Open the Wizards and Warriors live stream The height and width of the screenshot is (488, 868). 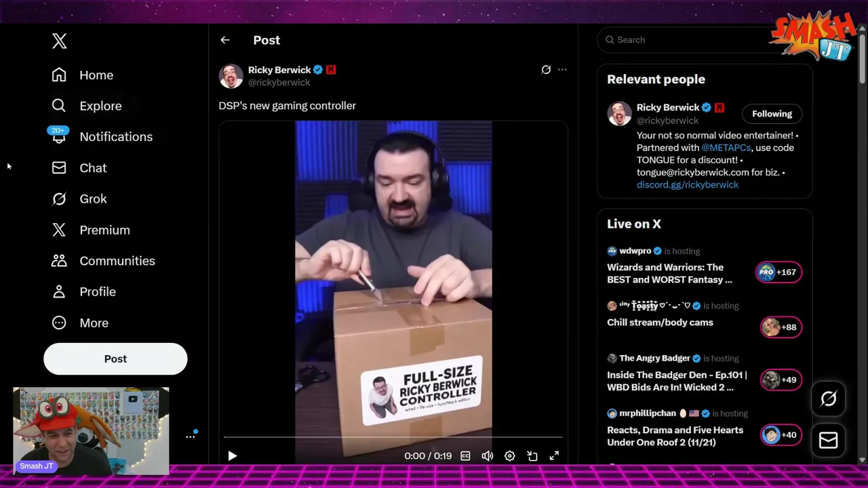click(670, 274)
